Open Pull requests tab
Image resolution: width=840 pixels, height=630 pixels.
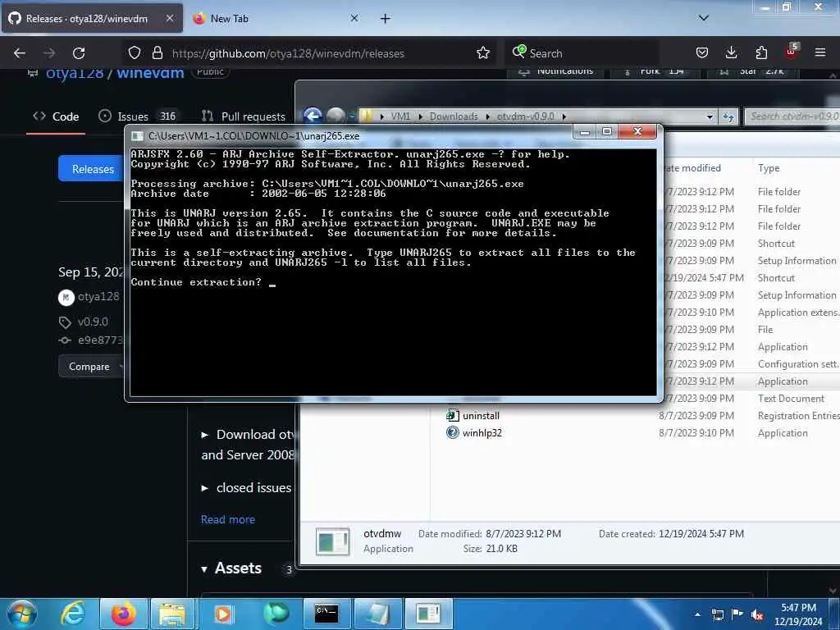point(244,116)
